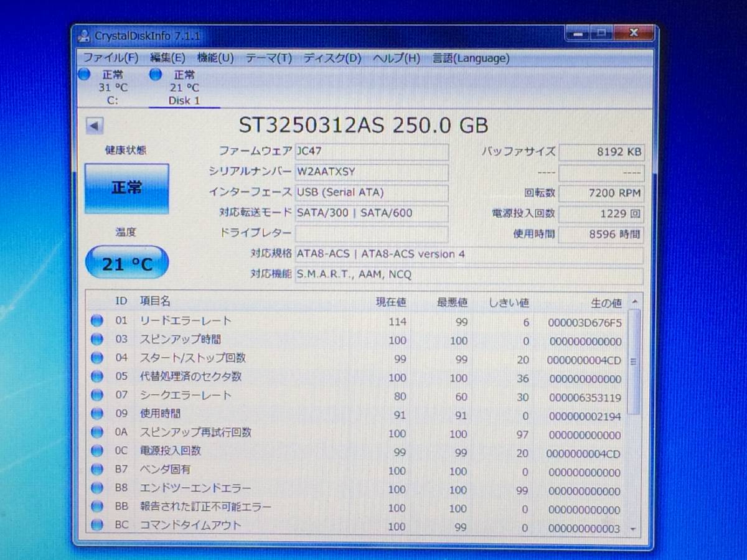
Task: Click the usage hours field 8596 時間
Action: [x=601, y=235]
